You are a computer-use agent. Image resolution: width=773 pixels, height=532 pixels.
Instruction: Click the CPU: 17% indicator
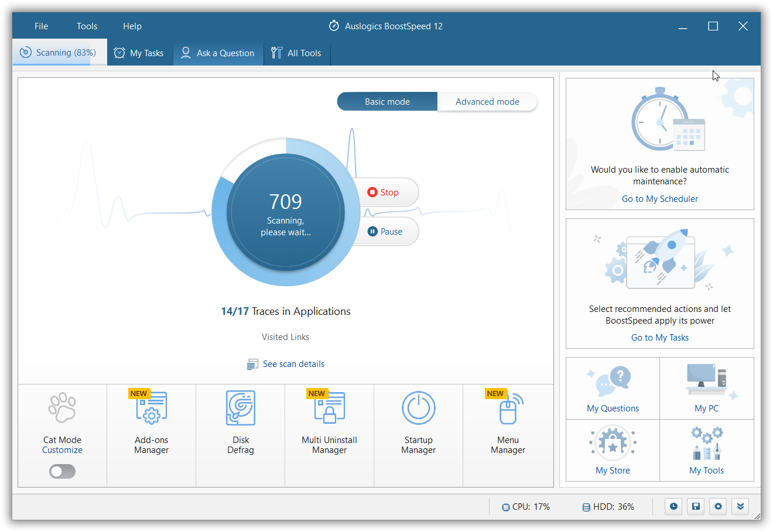pyautogui.click(x=526, y=507)
